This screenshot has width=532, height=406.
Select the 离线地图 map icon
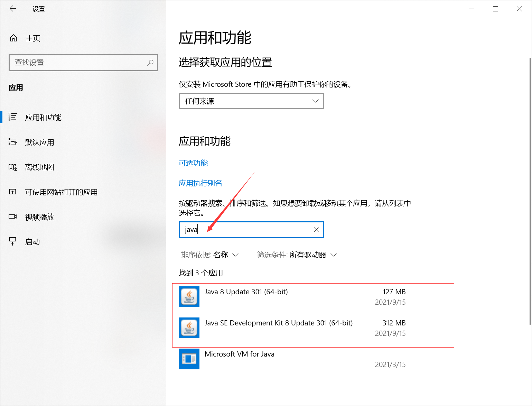pyautogui.click(x=12, y=167)
